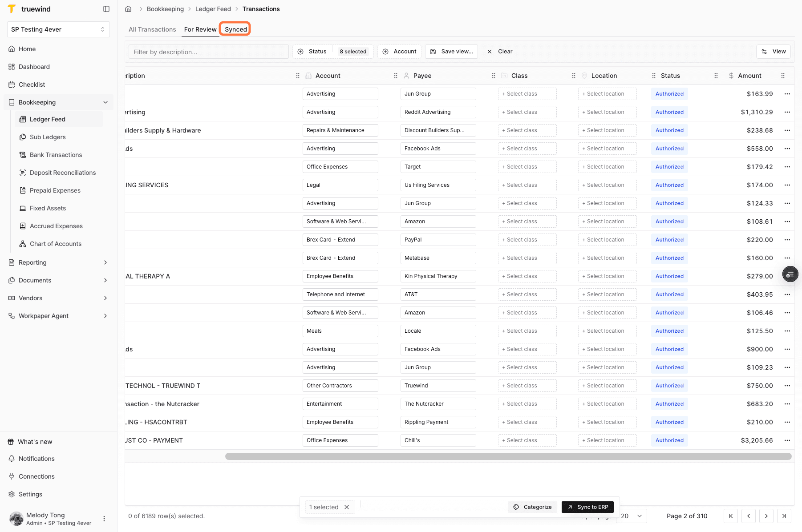Screen dimensions: 802x532
Task: Click the Class column drag handle
Action: tap(574, 76)
